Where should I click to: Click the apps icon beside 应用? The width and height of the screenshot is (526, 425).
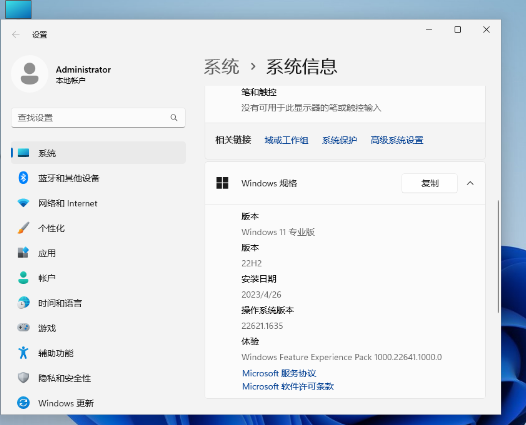[23, 253]
